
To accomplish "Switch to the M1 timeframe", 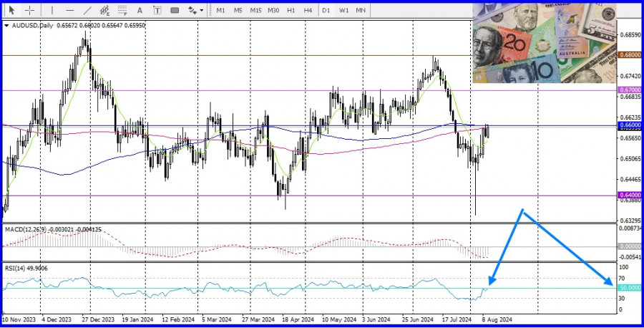I will (x=220, y=11).
